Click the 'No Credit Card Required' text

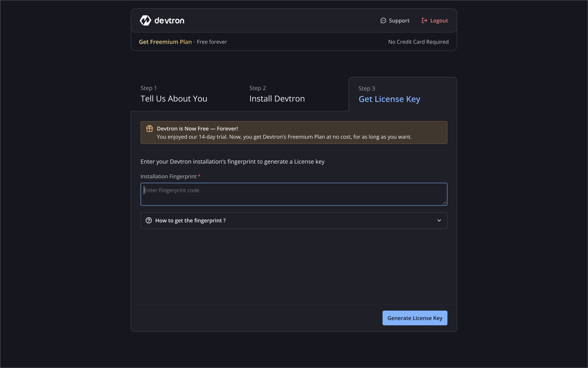[418, 42]
